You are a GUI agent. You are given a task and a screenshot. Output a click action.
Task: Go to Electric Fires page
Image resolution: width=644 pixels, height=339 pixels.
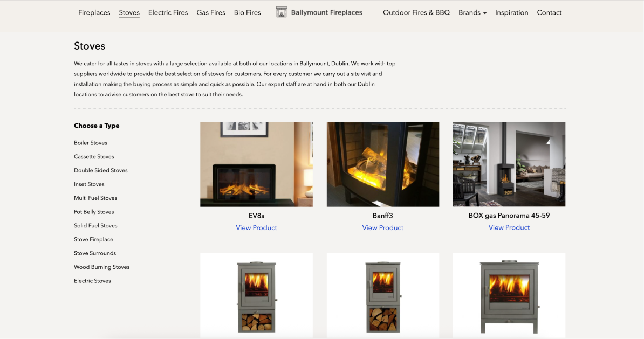click(168, 13)
